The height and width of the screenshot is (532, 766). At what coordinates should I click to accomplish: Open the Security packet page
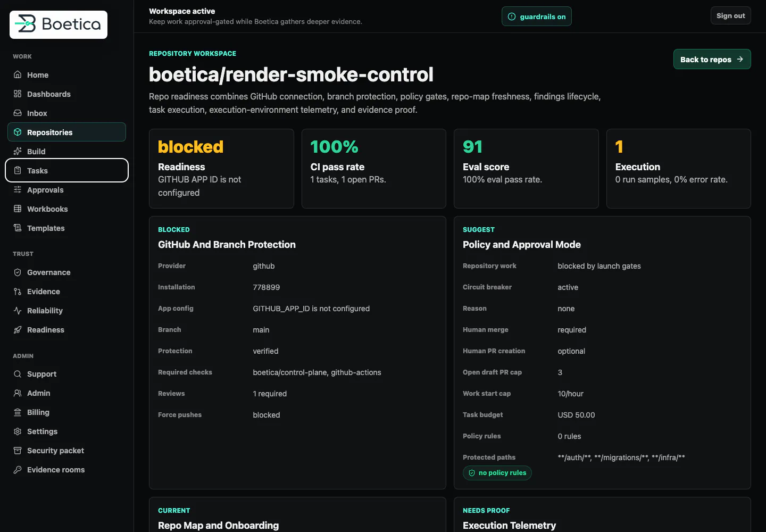[66, 451]
